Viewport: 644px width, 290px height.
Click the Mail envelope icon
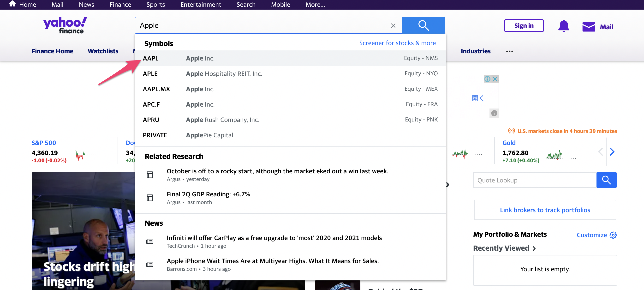589,27
